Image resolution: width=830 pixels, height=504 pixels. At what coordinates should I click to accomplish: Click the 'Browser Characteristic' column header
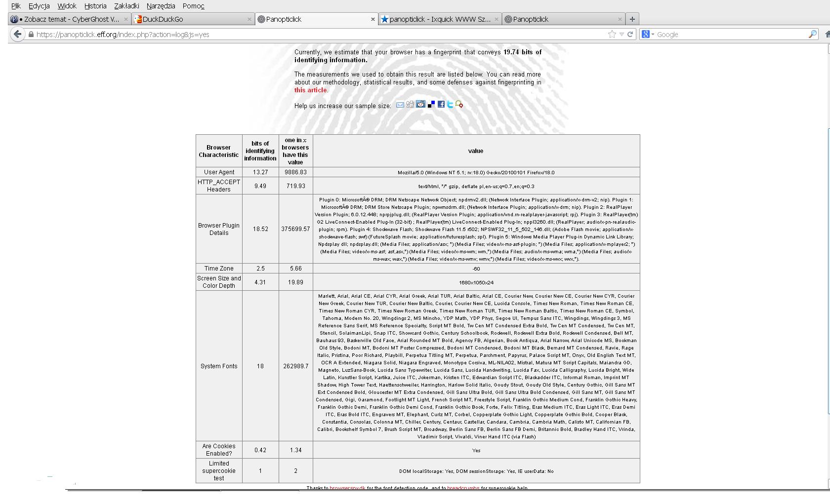tap(219, 151)
